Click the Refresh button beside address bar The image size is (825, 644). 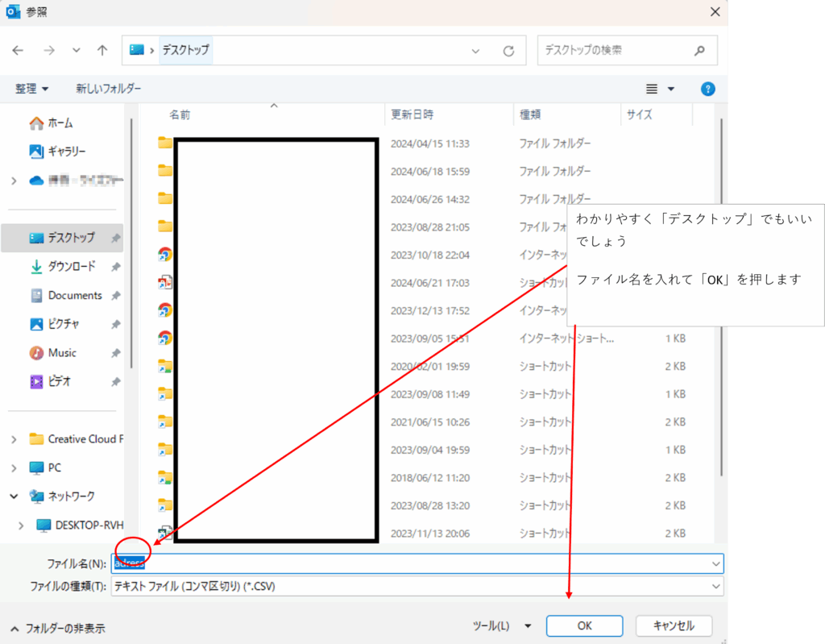(x=508, y=50)
